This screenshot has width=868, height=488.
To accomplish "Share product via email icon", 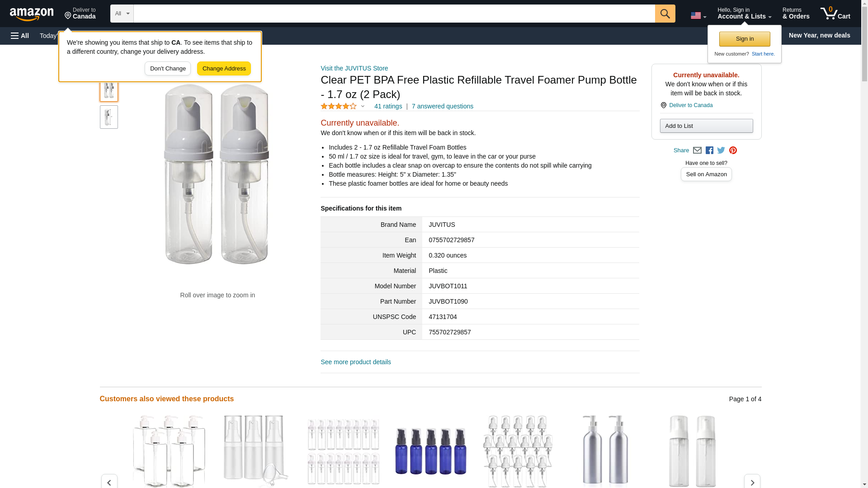I will 697,150.
